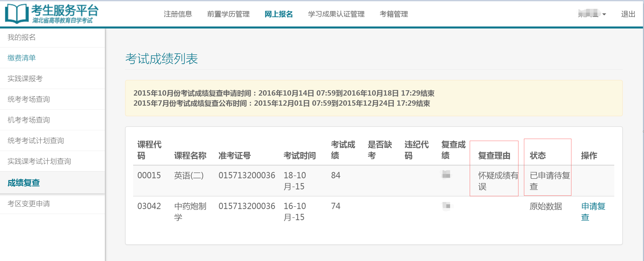The height and width of the screenshot is (261, 644).
Task: Open 学习成果认证管理 from the navbar
Action: 336,14
